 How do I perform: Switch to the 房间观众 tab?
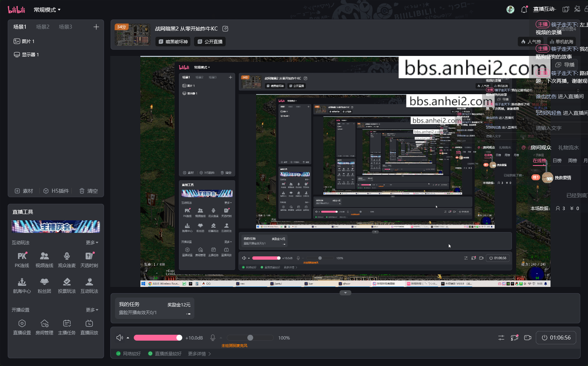(541, 148)
